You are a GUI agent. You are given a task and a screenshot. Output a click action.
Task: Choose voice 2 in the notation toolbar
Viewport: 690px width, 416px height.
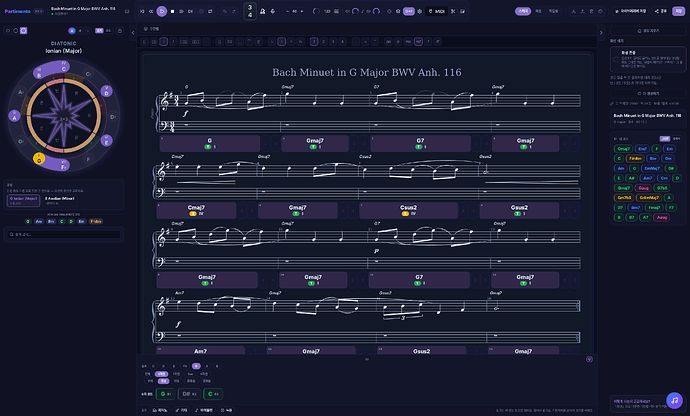[323, 42]
